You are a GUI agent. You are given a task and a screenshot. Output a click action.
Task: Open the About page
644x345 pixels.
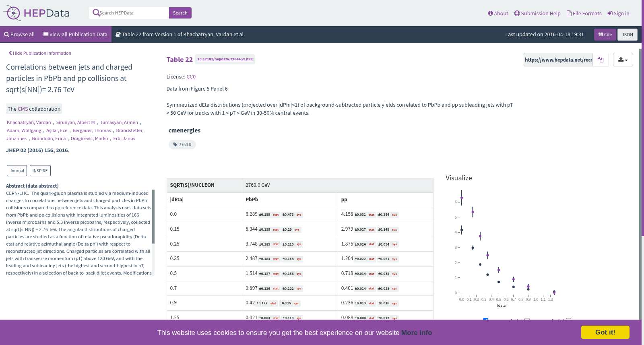pyautogui.click(x=498, y=13)
